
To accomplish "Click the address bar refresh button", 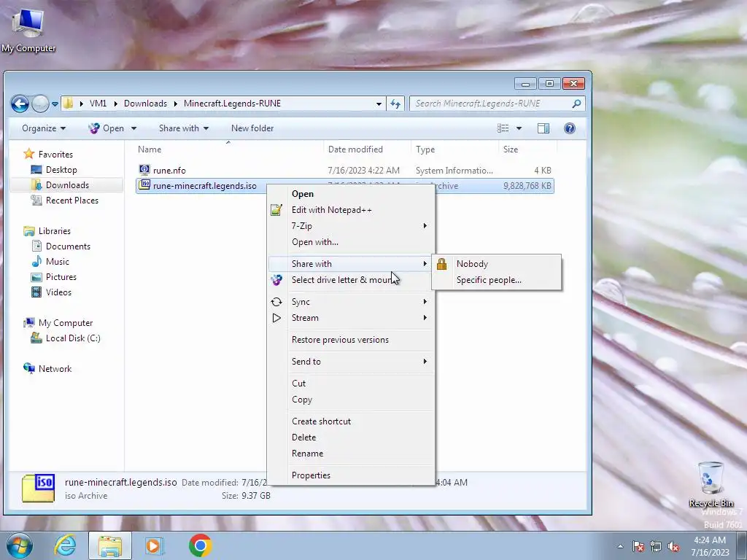I will tap(395, 104).
